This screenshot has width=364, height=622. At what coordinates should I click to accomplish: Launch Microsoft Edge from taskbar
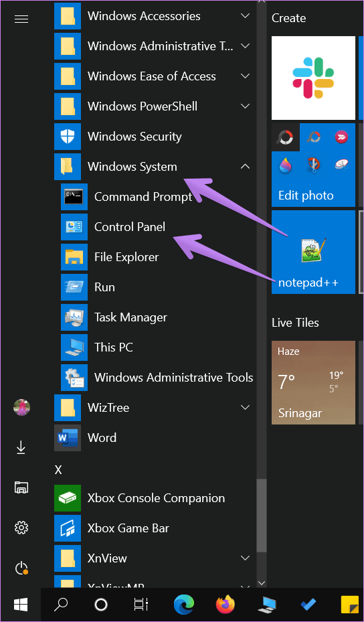tap(184, 605)
